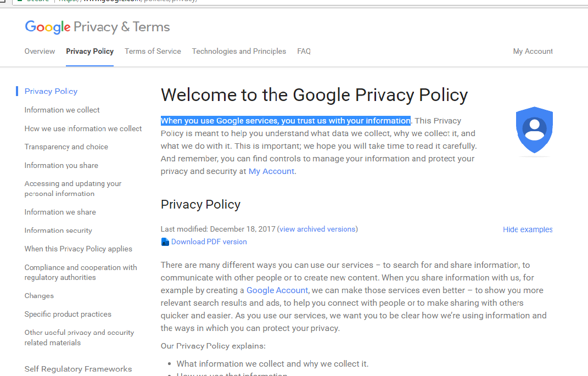Go to the FAQ tab
The height and width of the screenshot is (376, 588).
304,51
